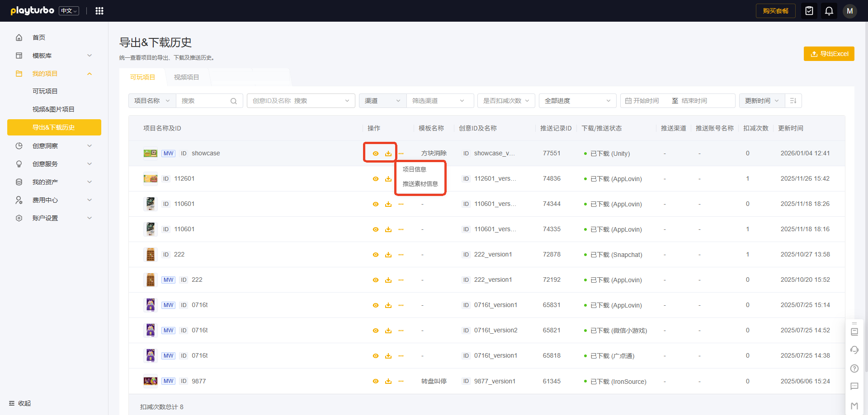Click eye icon for 222 Snapchat row

[x=376, y=255]
